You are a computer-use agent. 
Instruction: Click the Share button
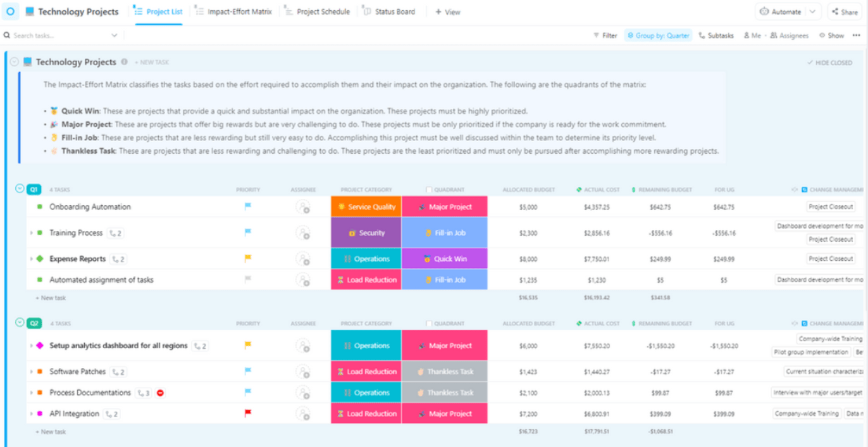pos(845,11)
